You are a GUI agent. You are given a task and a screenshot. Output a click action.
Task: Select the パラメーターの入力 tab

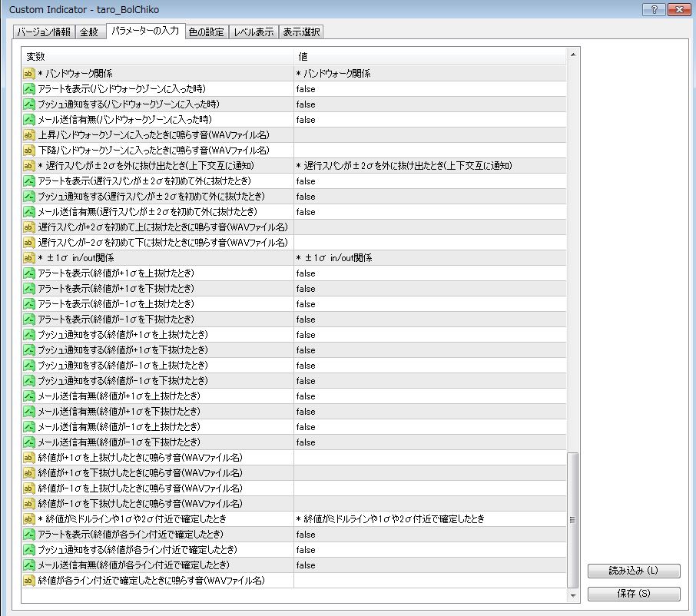[146, 31]
